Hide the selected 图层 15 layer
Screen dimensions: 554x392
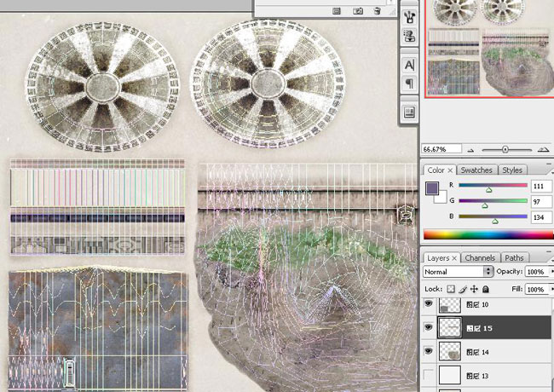coord(428,327)
